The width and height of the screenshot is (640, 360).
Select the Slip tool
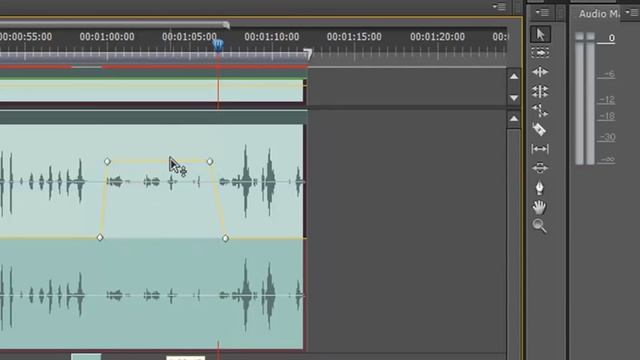pos(540,149)
